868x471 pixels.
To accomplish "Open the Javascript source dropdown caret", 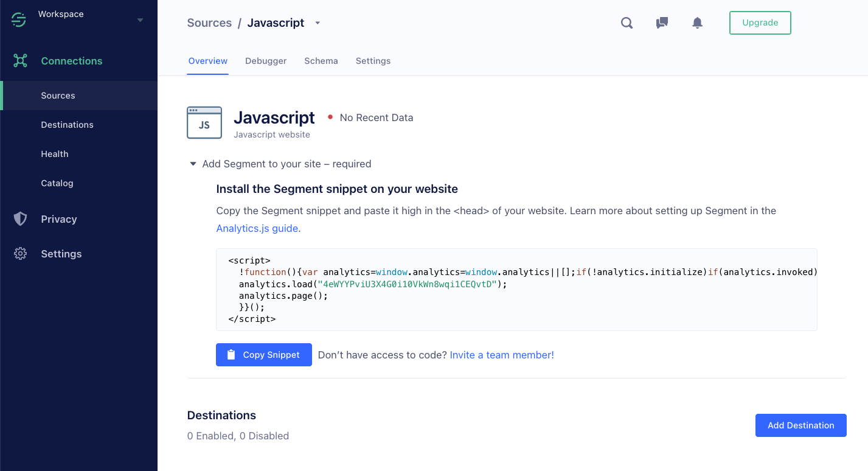I will [x=318, y=23].
